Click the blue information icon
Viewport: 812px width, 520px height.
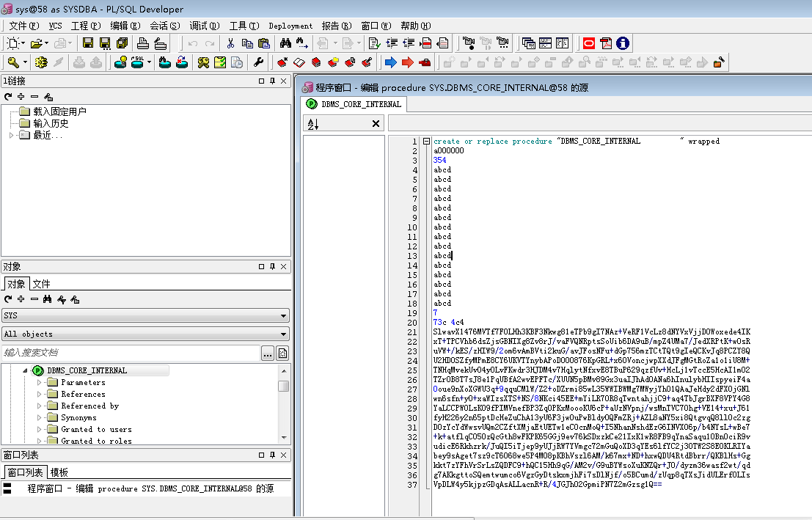point(623,43)
